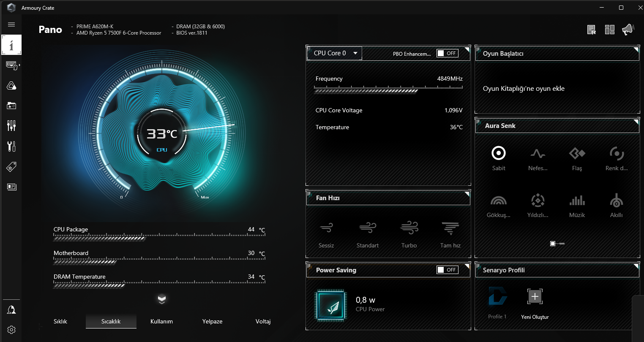Select scenario Profile 1
Viewport: 644px width, 342px height.
[x=497, y=303]
